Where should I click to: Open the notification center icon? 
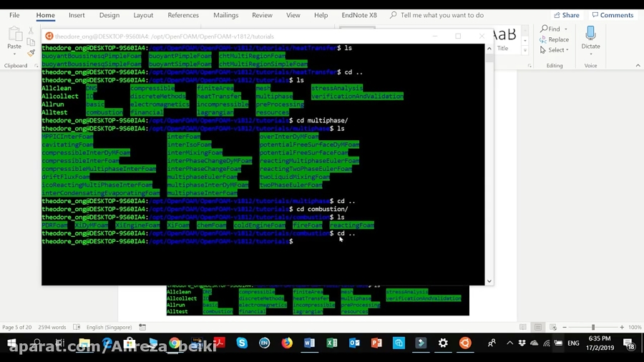pos(628,343)
